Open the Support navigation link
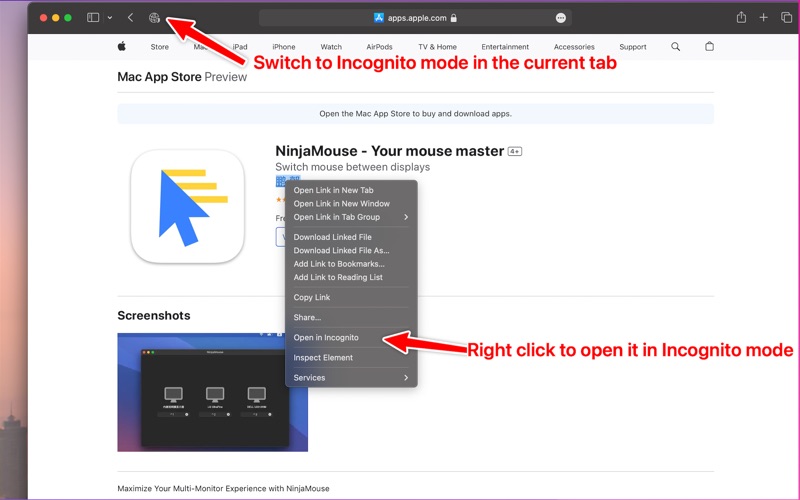Screen dimensions: 800x500 click(633, 46)
